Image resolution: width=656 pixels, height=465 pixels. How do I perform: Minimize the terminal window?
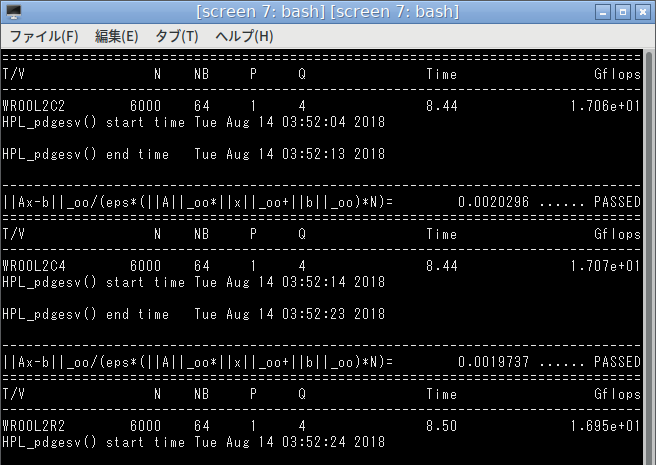[x=603, y=12]
